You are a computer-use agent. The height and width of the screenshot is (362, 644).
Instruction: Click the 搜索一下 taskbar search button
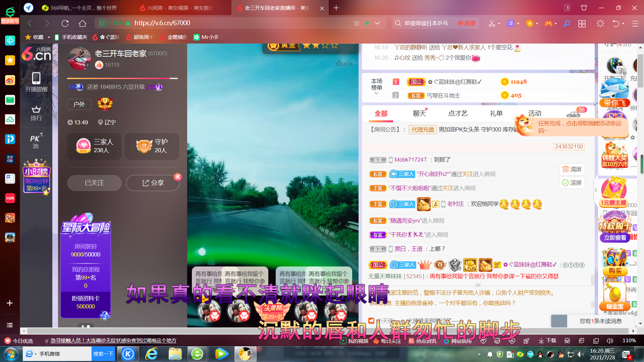tap(103, 354)
